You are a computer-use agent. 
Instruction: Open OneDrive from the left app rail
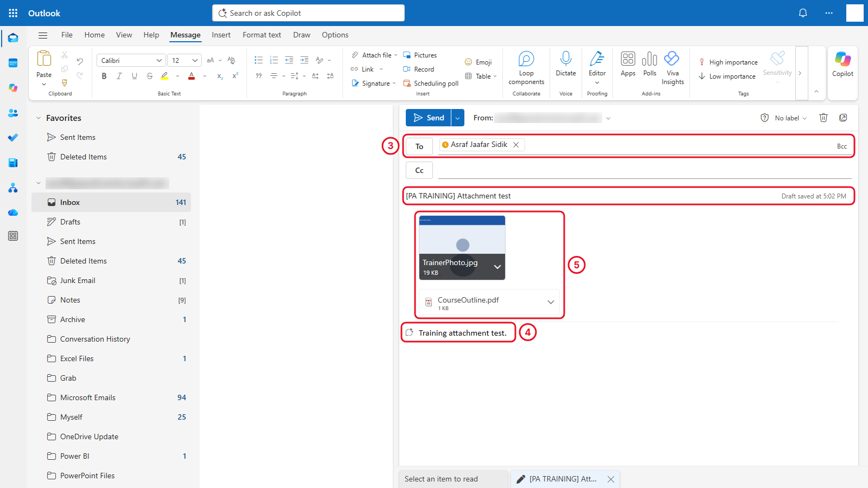coord(13,213)
